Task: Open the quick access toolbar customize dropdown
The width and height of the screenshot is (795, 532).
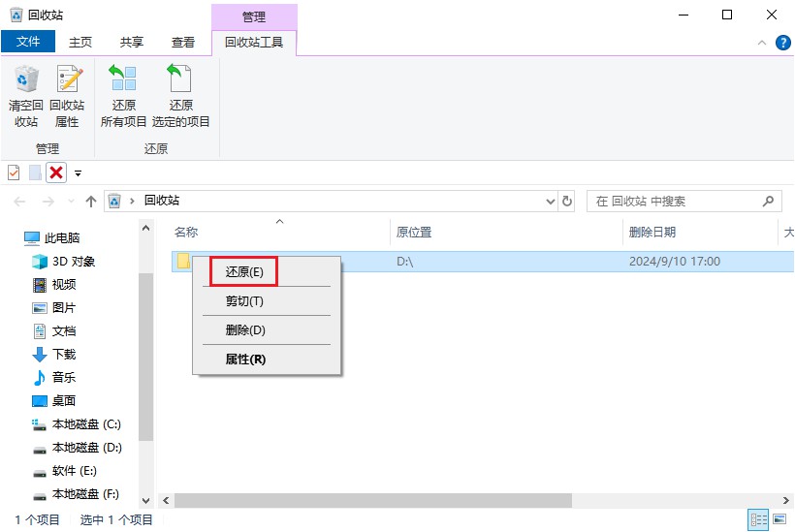Action: pos(79,173)
